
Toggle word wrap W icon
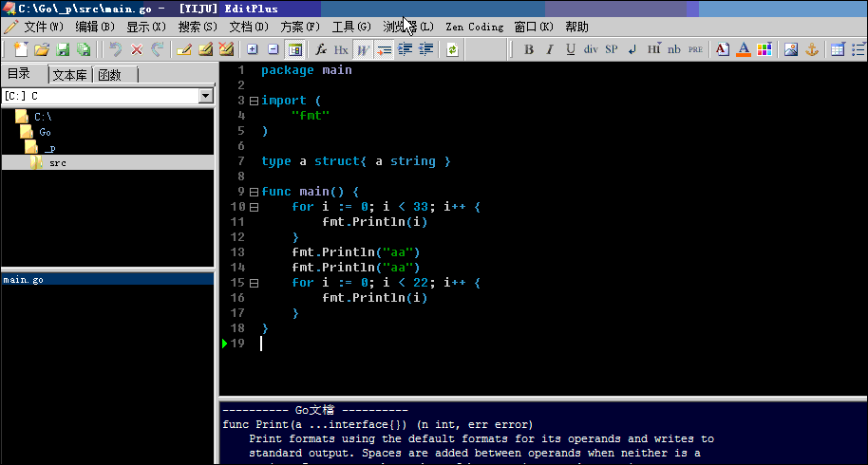point(363,49)
